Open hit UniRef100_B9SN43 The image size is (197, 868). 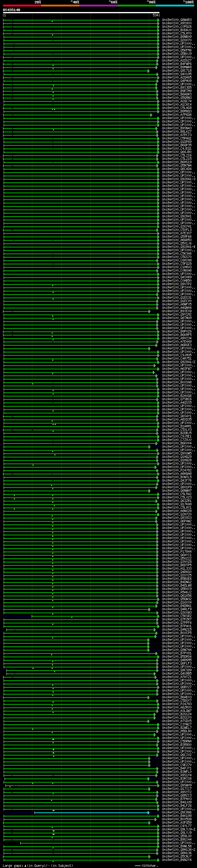coord(177,128)
